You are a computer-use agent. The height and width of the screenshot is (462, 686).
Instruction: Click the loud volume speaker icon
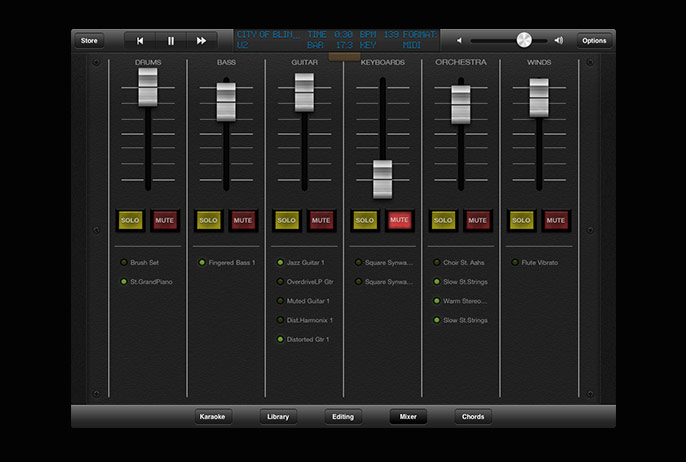tap(559, 40)
